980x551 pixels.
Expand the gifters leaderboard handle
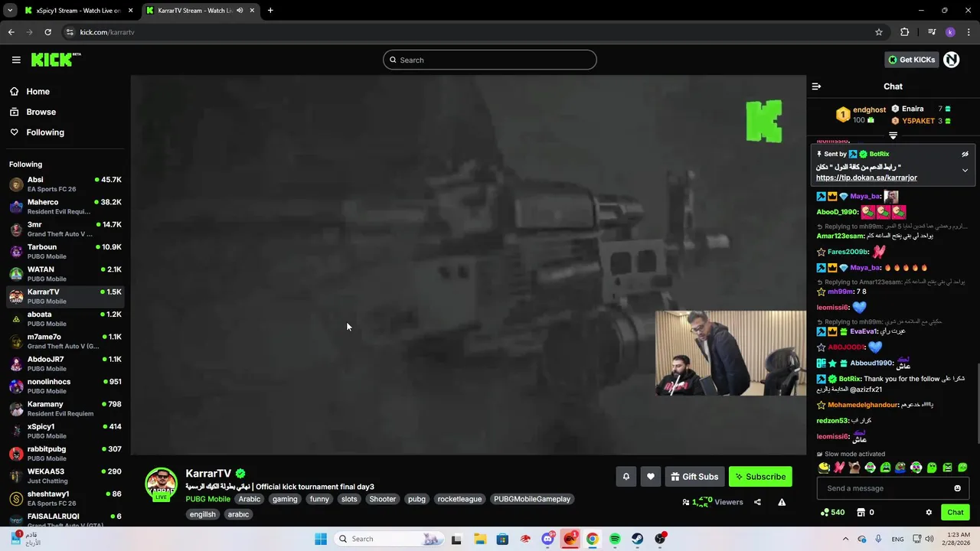pyautogui.click(x=893, y=135)
